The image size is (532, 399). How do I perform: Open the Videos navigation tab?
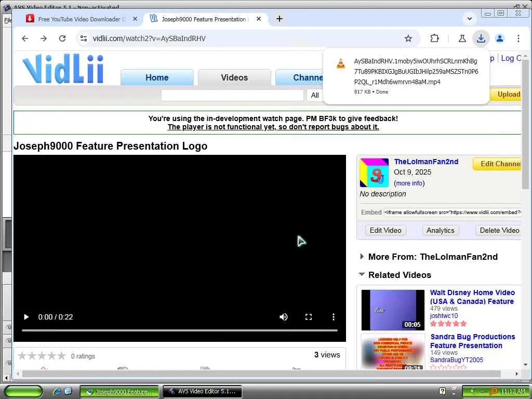pyautogui.click(x=234, y=77)
